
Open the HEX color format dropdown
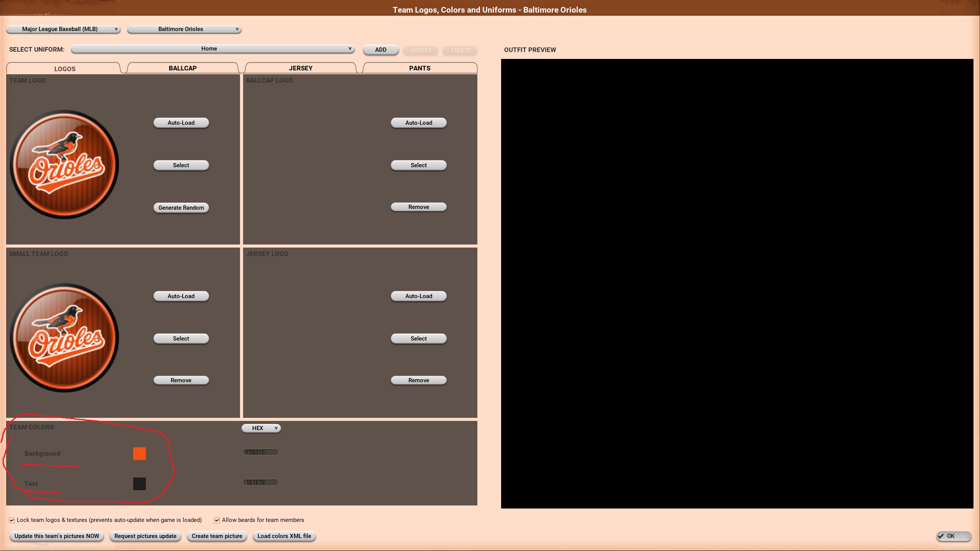[261, 428]
